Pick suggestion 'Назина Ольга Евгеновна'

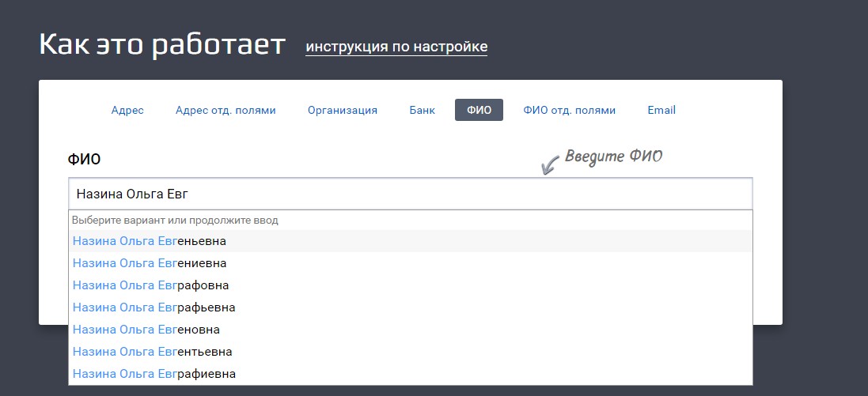coord(410,330)
